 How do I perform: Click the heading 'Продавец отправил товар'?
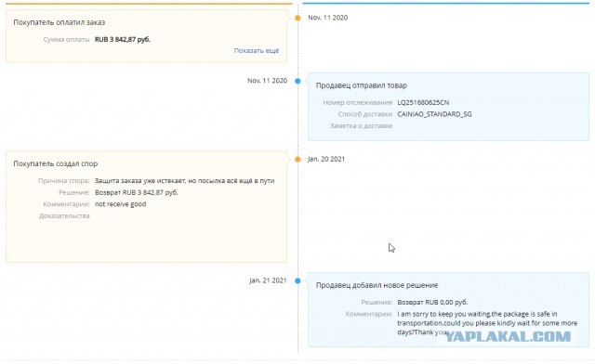tap(362, 85)
